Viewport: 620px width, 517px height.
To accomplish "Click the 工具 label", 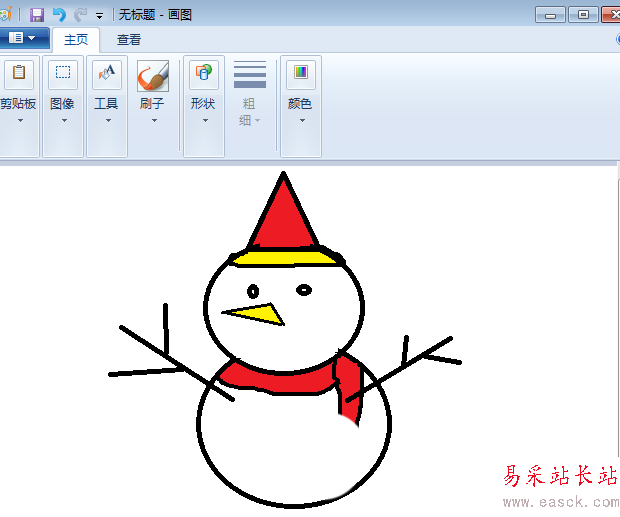I will (106, 104).
